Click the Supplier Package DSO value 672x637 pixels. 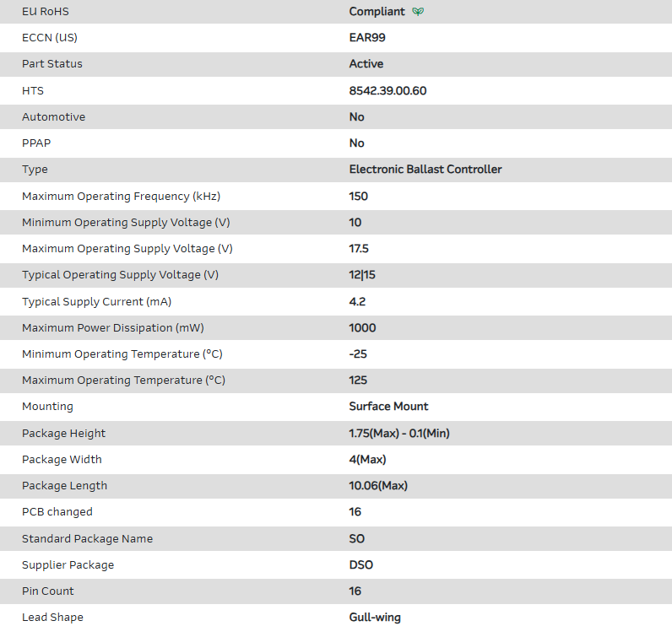tap(361, 565)
